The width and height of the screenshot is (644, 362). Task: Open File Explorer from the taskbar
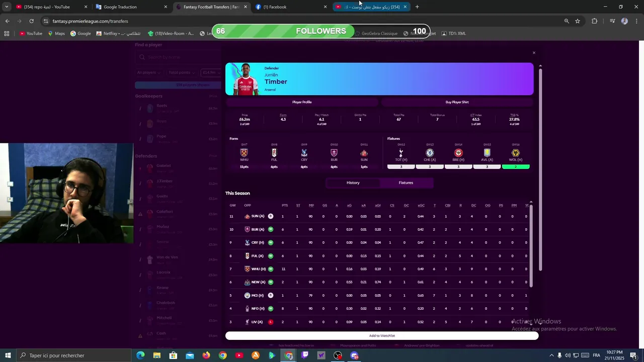click(x=157, y=355)
